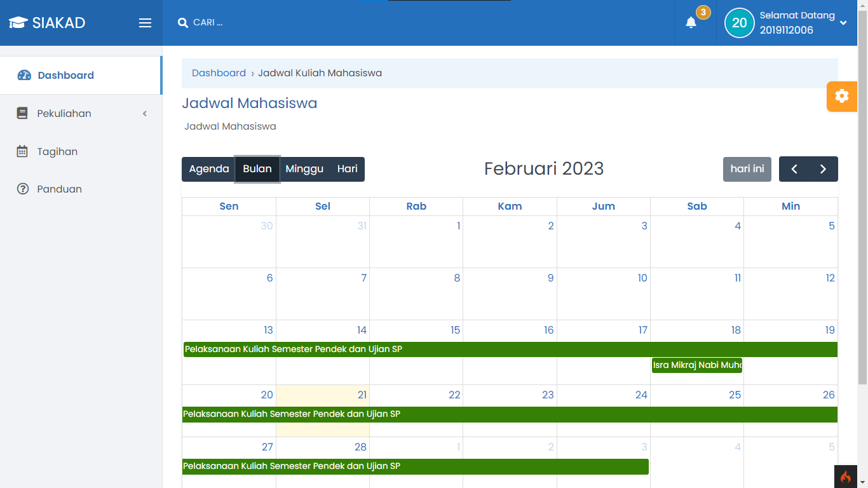
Task: Switch calendar to Hari view
Action: pyautogui.click(x=348, y=169)
